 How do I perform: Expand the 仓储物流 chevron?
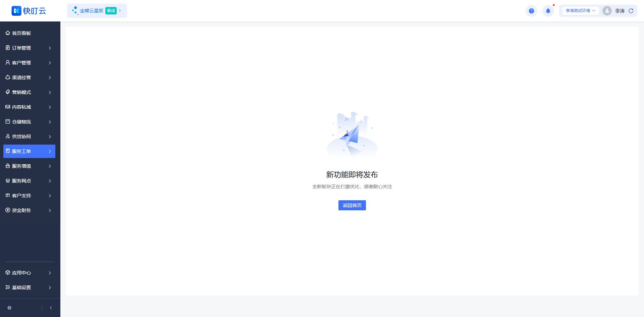click(50, 122)
